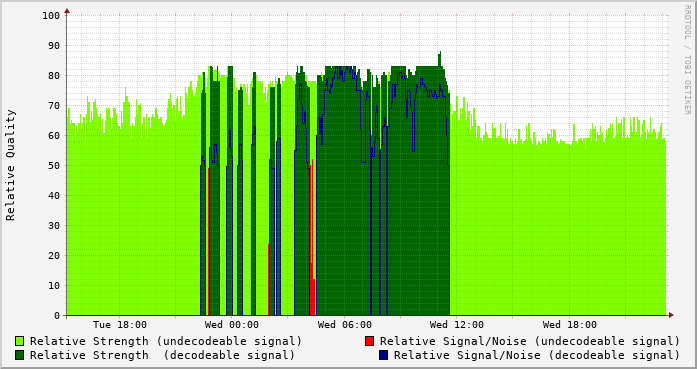The height and width of the screenshot is (369, 697).
Task: Select the Relative Strength (decodeable signal) legend label
Action: 162,355
